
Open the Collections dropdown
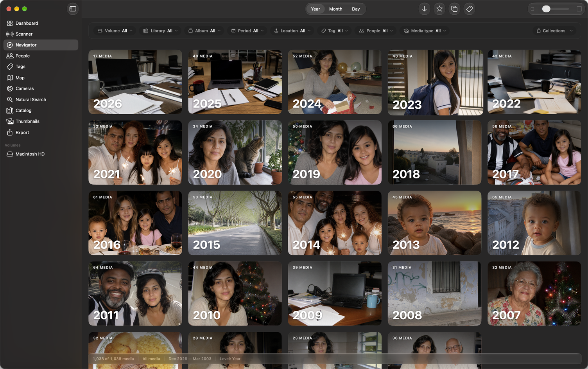pyautogui.click(x=555, y=31)
